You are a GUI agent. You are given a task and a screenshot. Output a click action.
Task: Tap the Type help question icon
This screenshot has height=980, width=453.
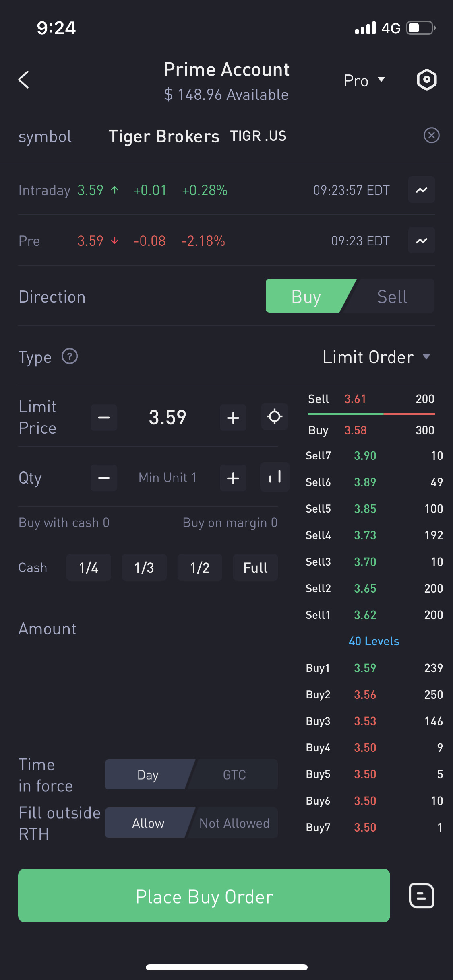click(x=70, y=356)
